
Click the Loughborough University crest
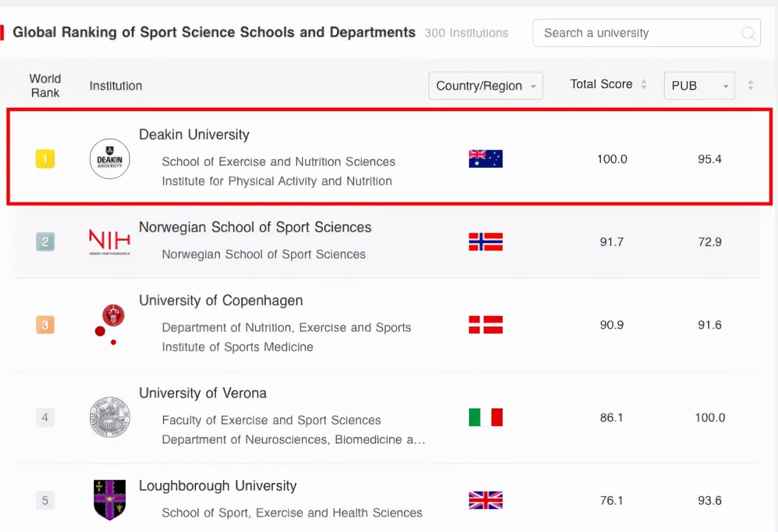(x=109, y=500)
